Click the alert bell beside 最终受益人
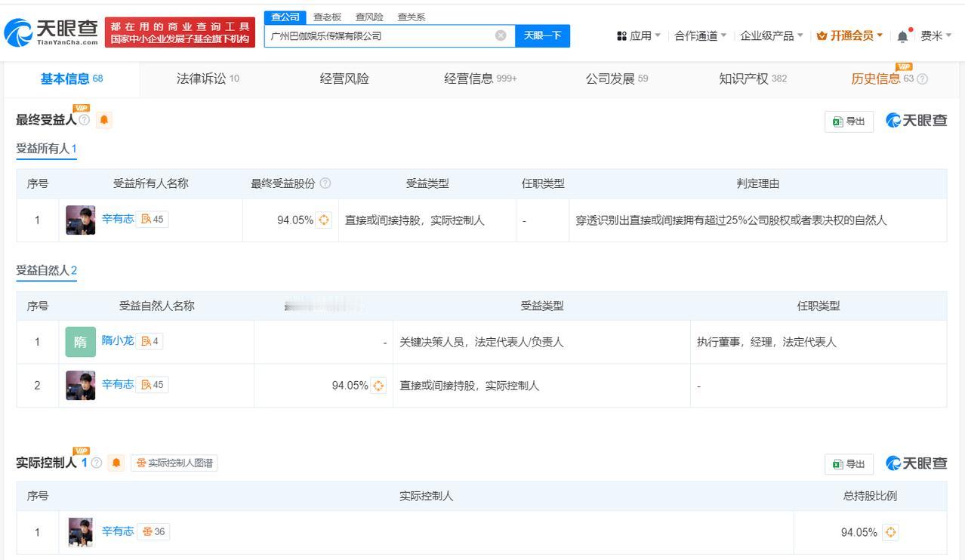 (x=104, y=120)
